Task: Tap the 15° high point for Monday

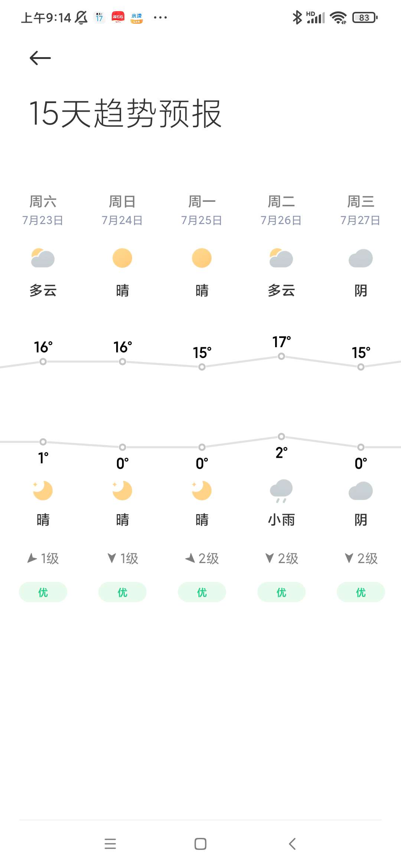Action: 202,367
